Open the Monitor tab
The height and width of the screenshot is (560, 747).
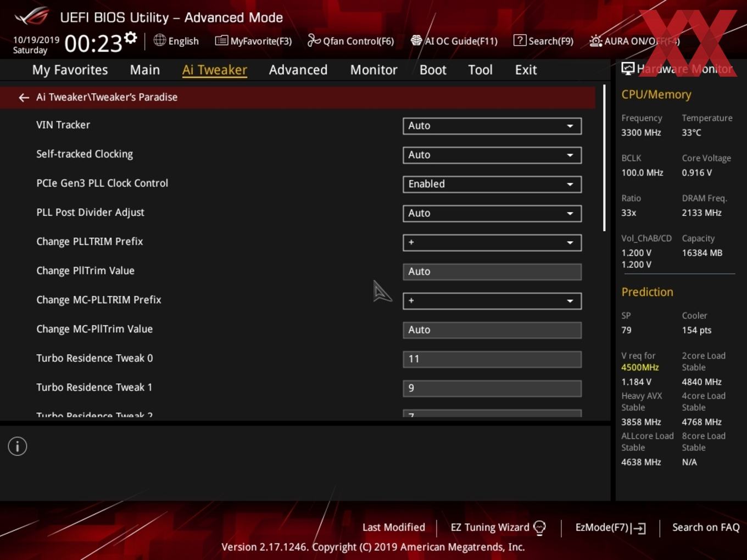coord(374,70)
